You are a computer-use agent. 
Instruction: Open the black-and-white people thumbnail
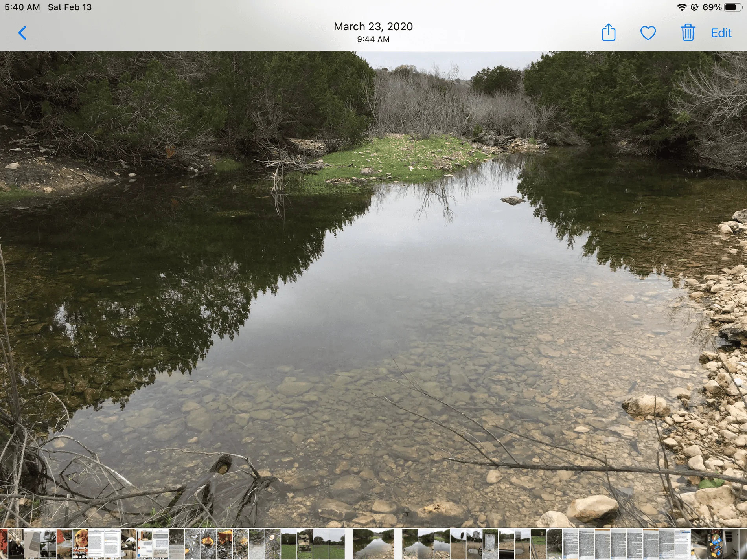(x=16, y=544)
